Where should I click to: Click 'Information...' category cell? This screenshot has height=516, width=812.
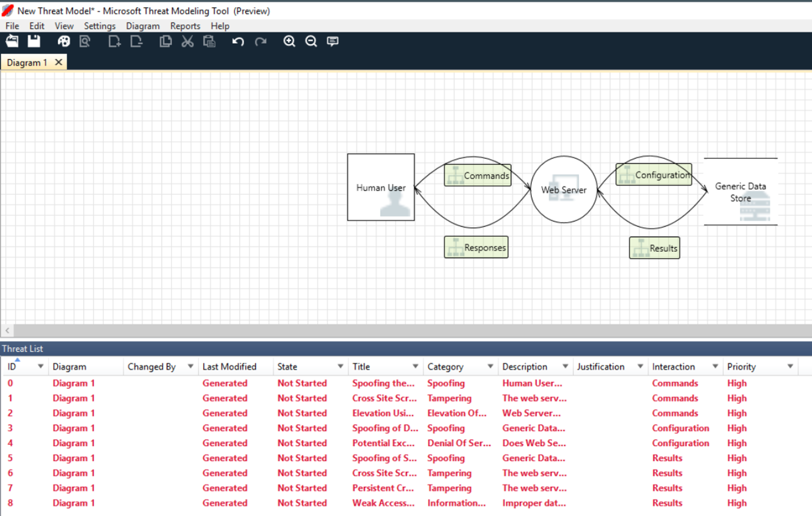pos(456,503)
